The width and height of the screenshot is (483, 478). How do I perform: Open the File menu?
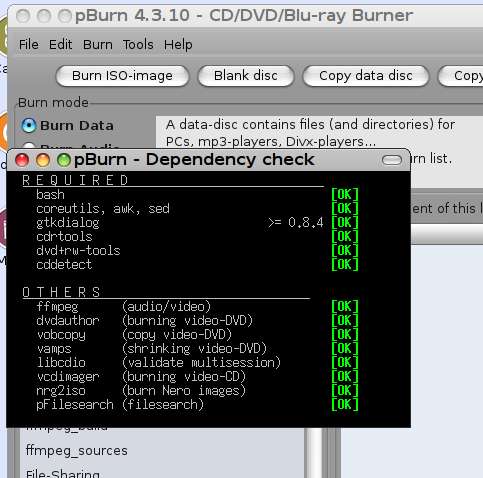[x=28, y=45]
